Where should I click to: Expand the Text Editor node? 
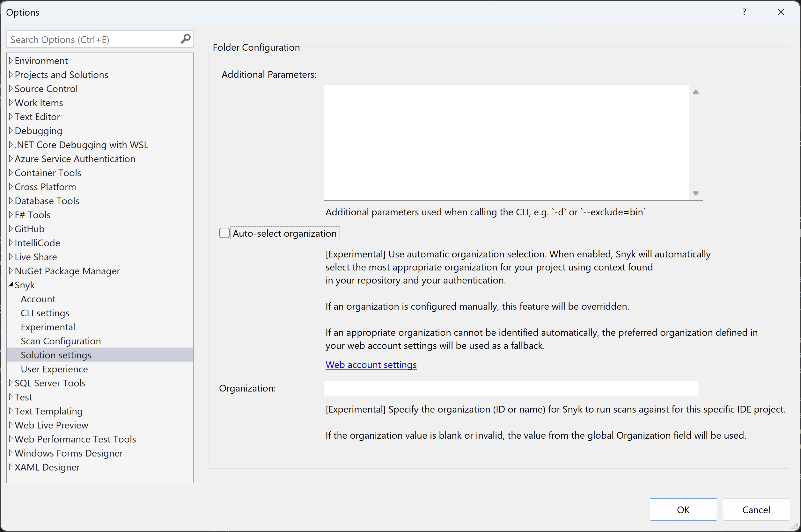coord(11,117)
